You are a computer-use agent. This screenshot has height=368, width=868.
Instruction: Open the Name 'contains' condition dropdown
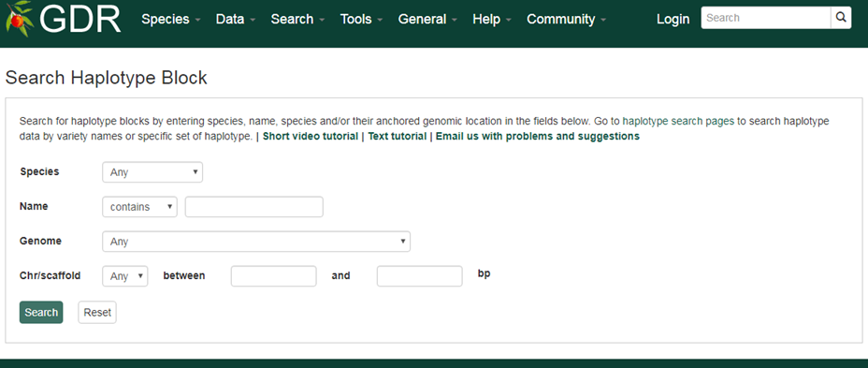coord(139,207)
